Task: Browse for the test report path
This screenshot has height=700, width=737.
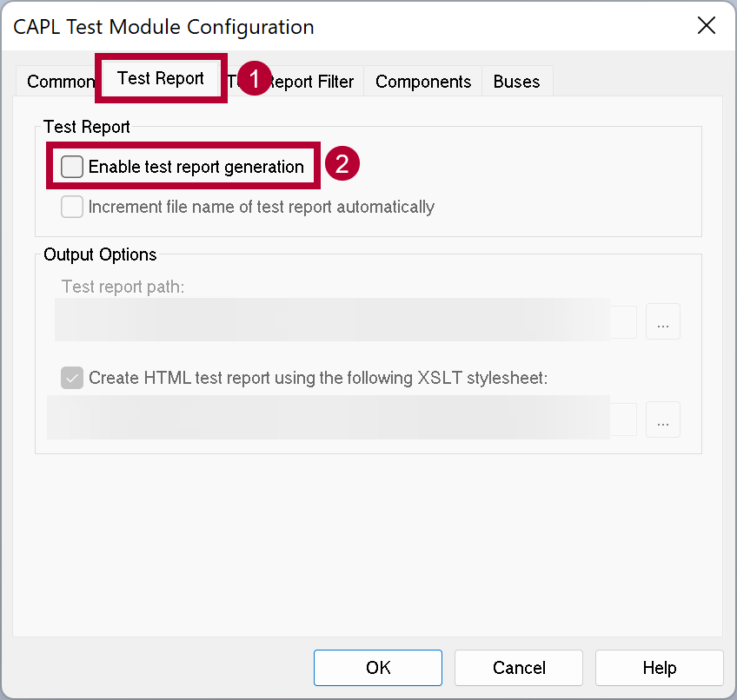Action: [663, 322]
